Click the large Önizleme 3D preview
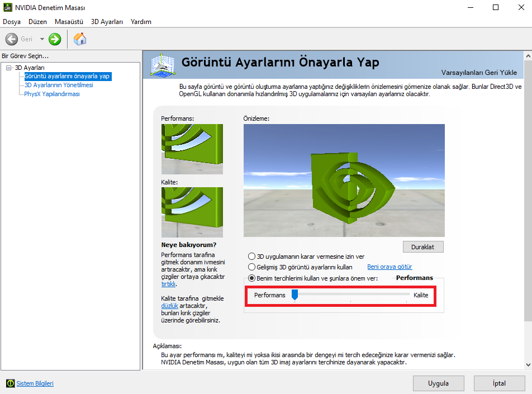The height and width of the screenshot is (394, 532). coord(344,181)
